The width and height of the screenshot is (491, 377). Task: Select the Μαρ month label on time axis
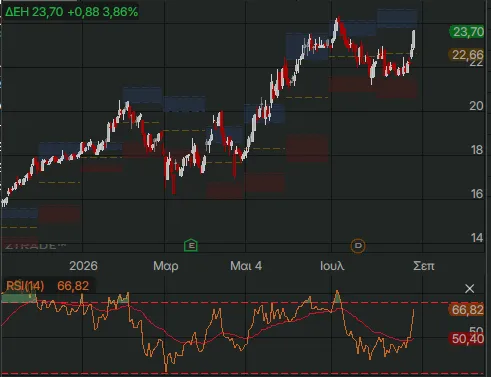click(x=166, y=266)
